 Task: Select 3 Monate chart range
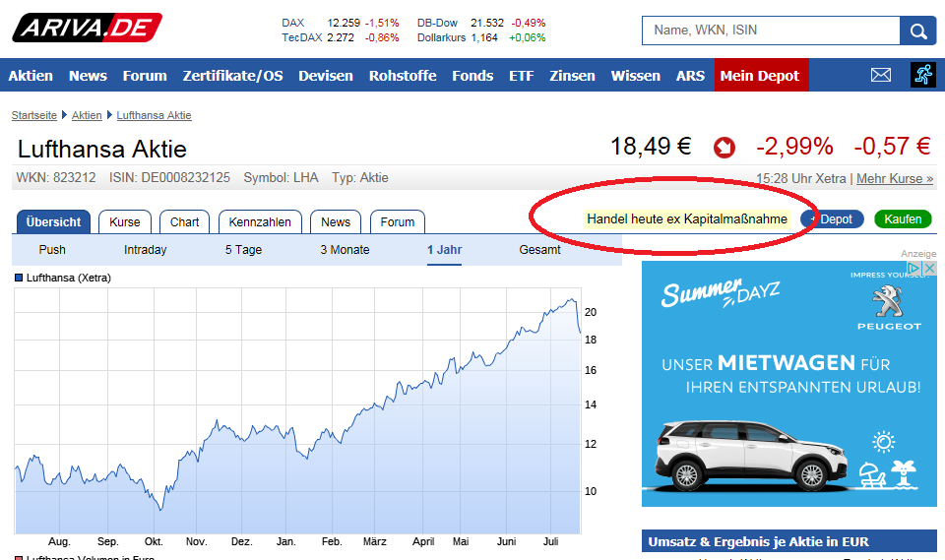345,250
